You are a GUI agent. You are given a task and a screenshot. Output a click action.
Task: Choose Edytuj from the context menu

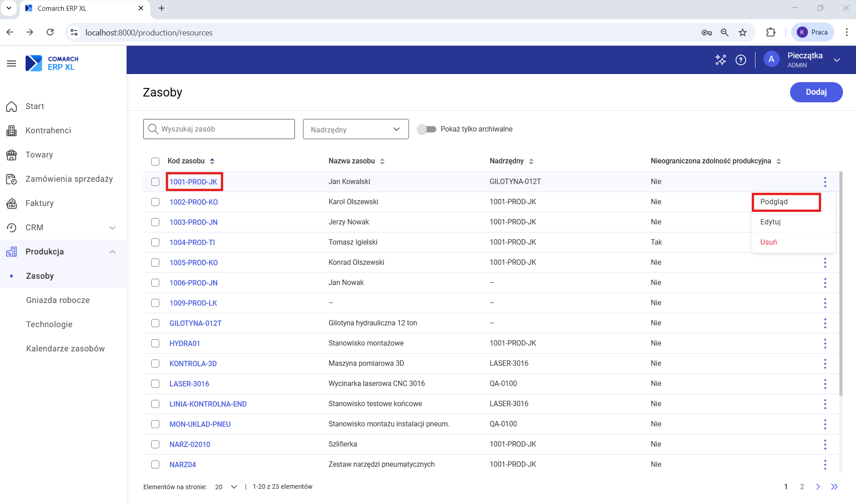click(770, 222)
